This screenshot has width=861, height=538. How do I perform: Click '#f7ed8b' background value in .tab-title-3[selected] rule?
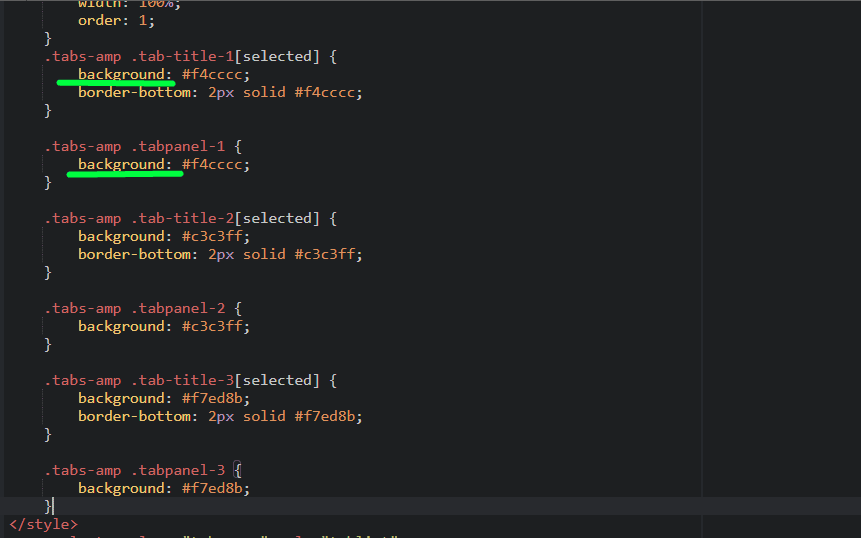212,398
